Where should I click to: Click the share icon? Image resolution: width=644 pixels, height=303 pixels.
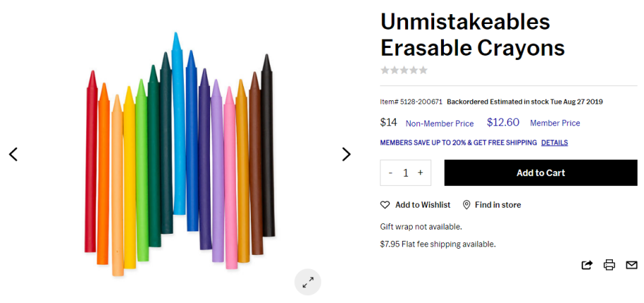click(587, 265)
